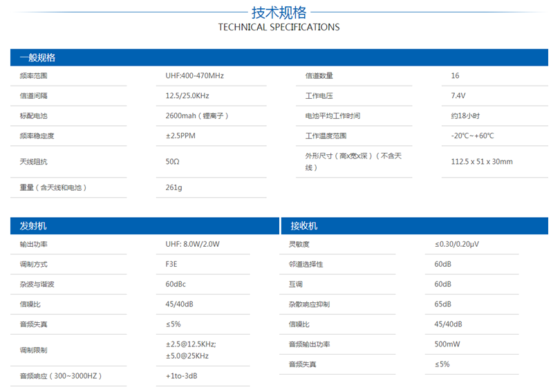Select the 发射机 section header
This screenshot has width=553, height=392.
point(144,226)
